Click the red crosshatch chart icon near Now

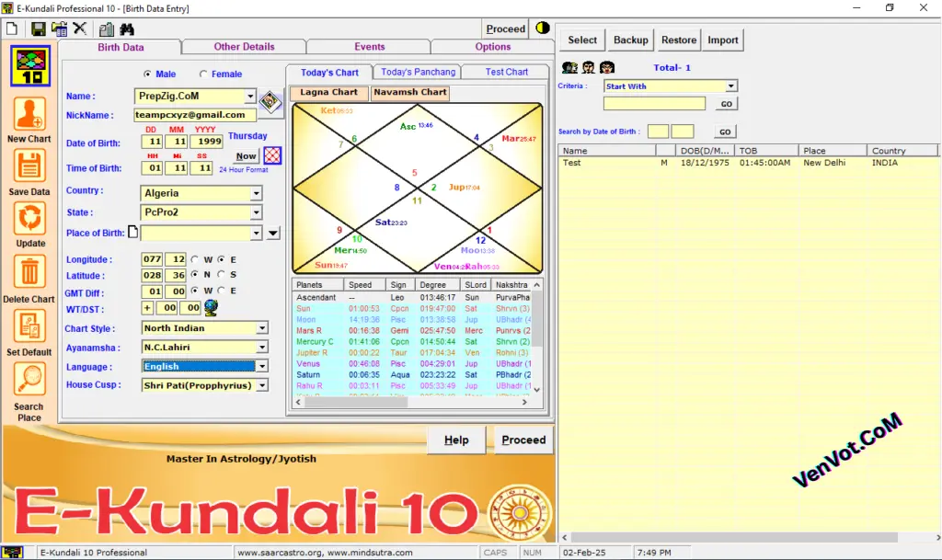[272, 155]
